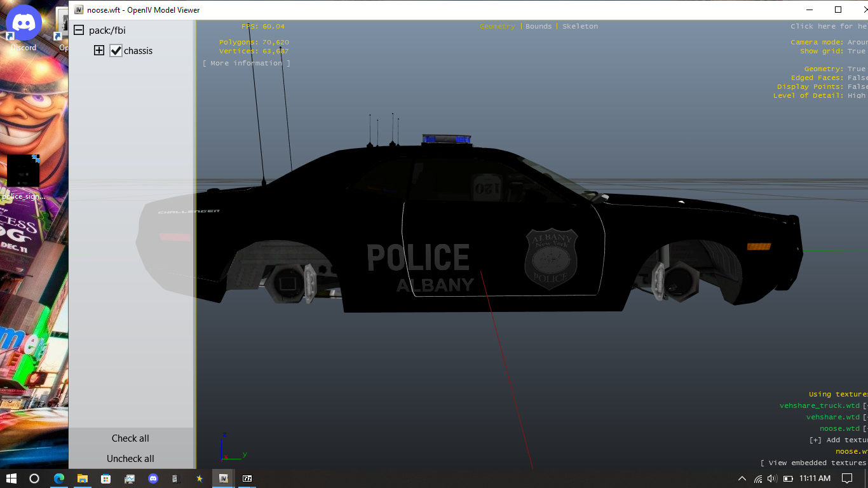Double-check the Discord desktop shortcut icon
Screen dimensions: 868x488
[24, 25]
